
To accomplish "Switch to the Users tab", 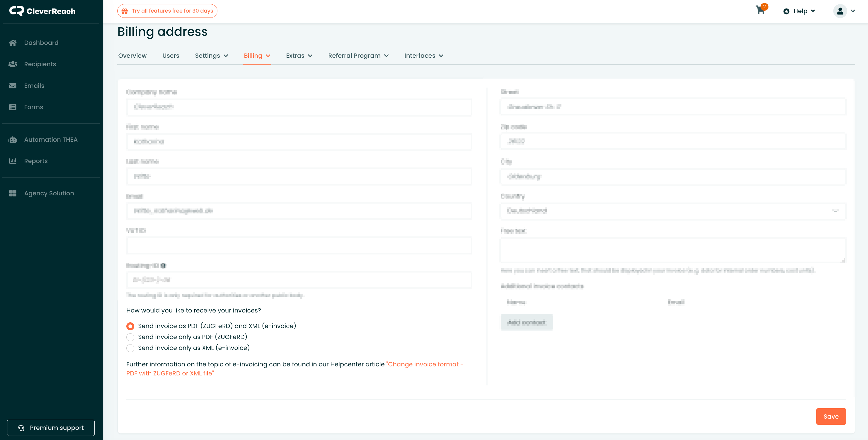I will tap(170, 56).
